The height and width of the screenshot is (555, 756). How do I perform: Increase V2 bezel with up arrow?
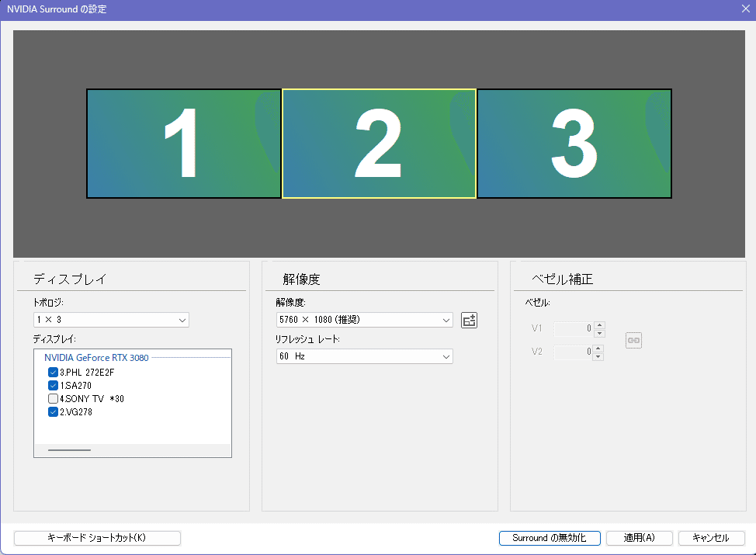[598, 349]
